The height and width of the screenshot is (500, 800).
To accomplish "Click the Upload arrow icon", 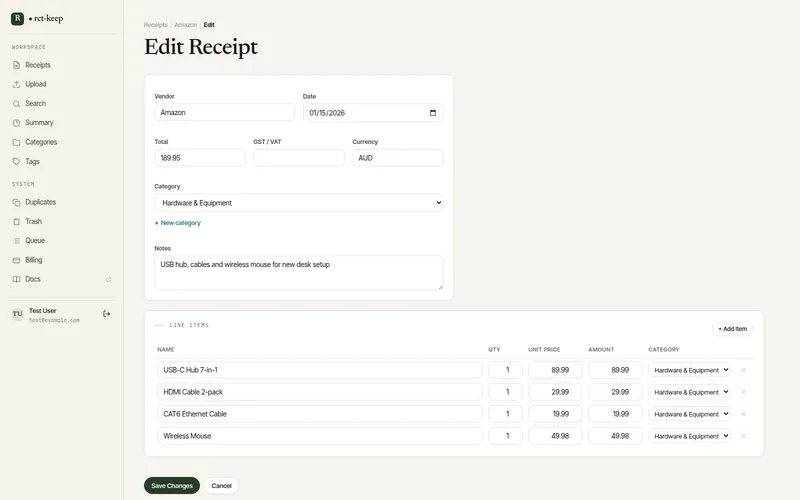I will (16, 84).
